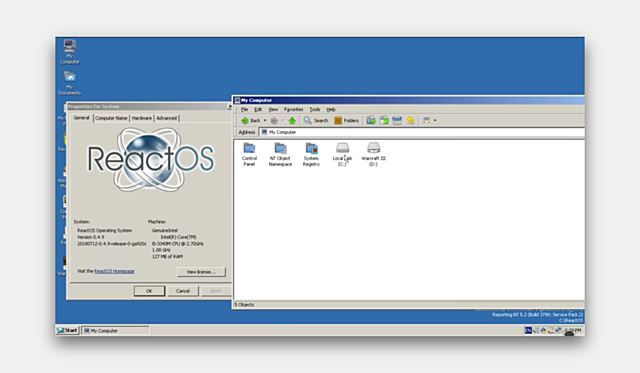Click the Views toolbar icon
Image resolution: width=640 pixels, height=373 pixels.
click(x=426, y=120)
